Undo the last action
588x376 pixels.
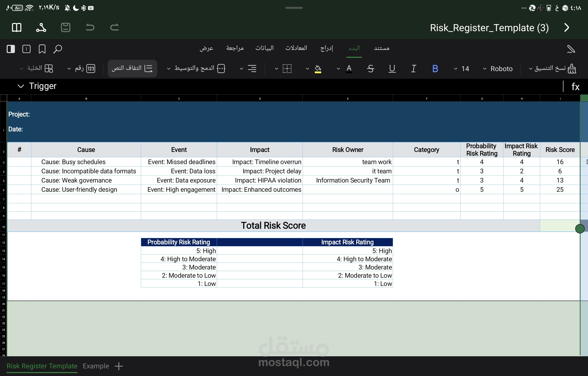(90, 27)
